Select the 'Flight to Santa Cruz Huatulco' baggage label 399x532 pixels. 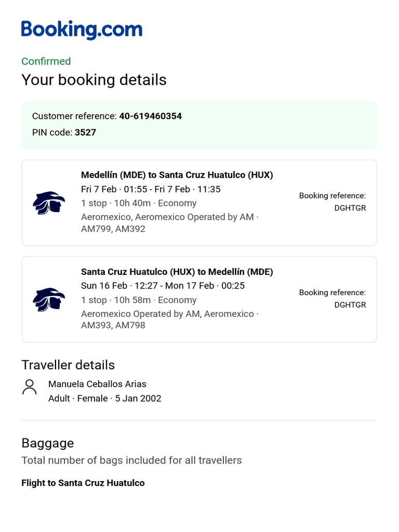pyautogui.click(x=83, y=483)
